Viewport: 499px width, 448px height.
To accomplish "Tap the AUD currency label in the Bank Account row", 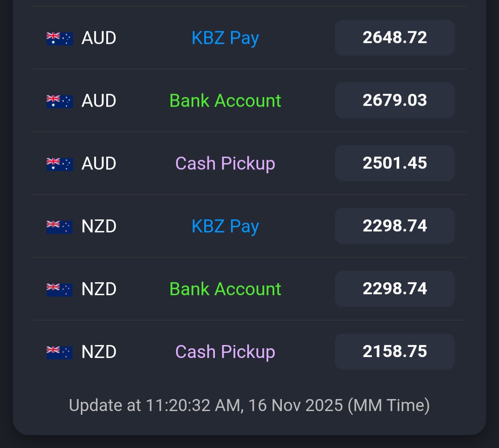I will point(98,101).
